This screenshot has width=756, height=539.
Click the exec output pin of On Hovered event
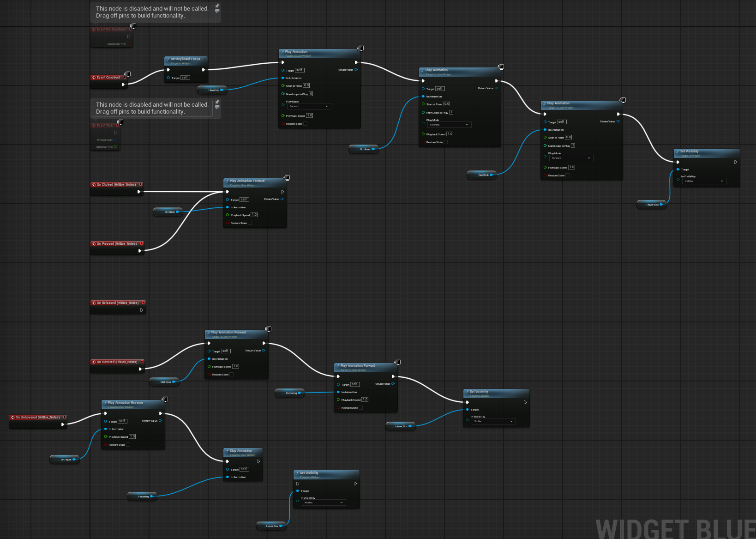(140, 369)
